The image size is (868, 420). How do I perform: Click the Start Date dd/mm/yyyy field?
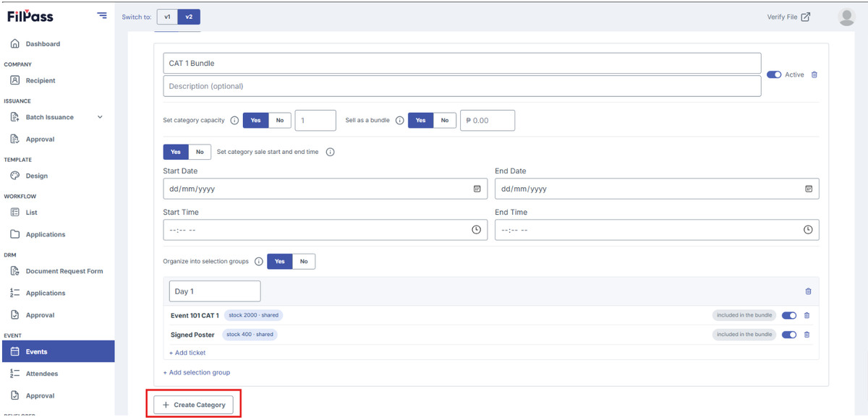[325, 189]
